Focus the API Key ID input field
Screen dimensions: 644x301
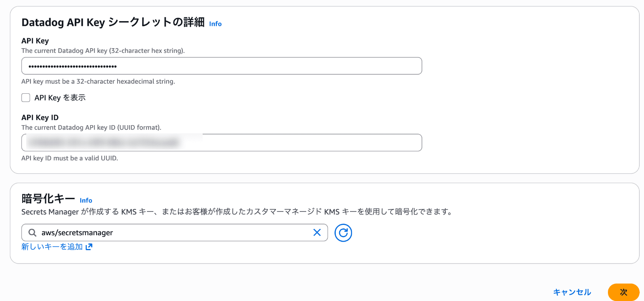pyautogui.click(x=222, y=142)
